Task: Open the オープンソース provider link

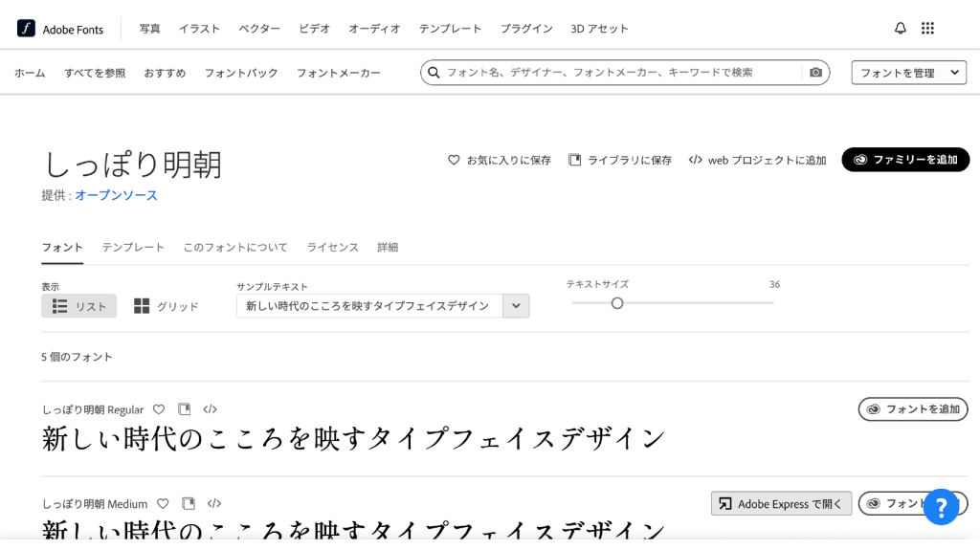Action: click(116, 195)
